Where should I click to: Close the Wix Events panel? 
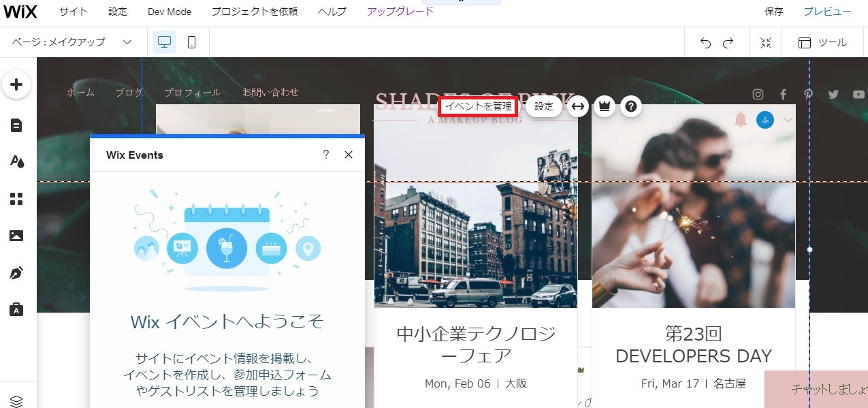click(349, 155)
